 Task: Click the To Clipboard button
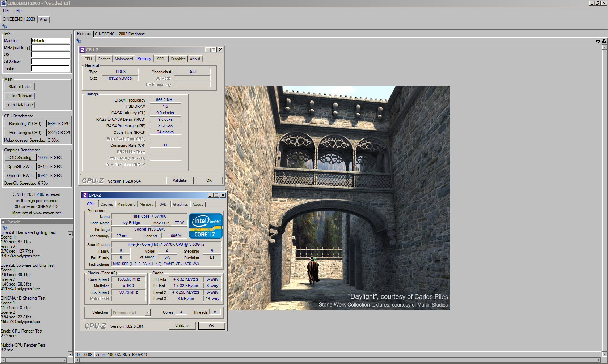coord(20,96)
